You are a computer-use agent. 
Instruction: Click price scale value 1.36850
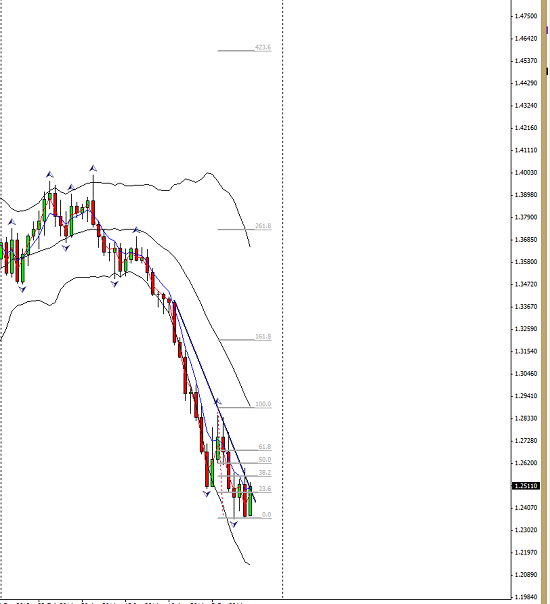click(x=526, y=240)
